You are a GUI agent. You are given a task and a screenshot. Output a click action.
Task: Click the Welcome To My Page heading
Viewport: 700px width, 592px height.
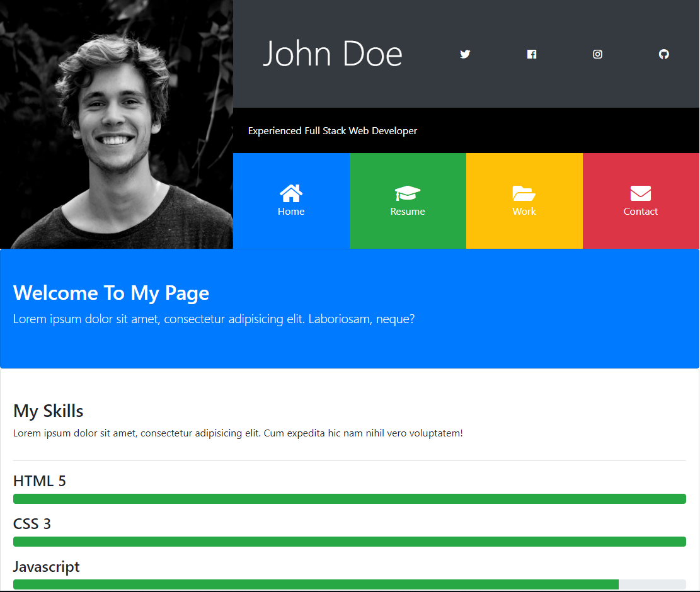[112, 293]
